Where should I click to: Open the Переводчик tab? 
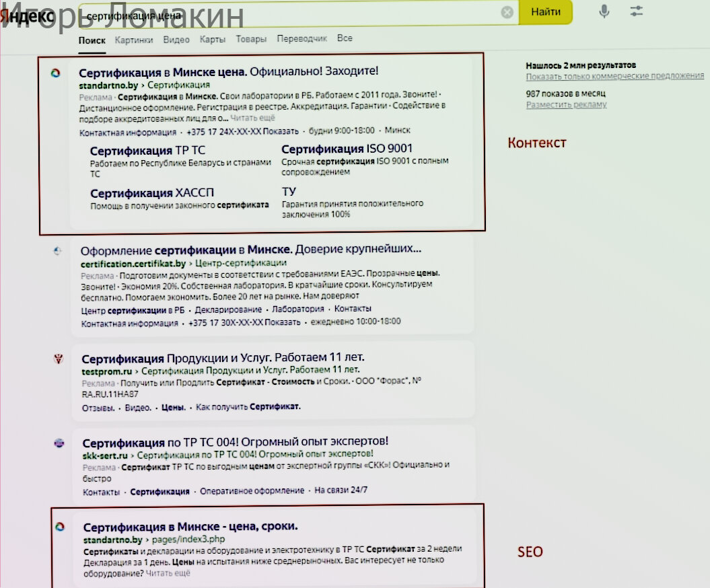coord(301,38)
